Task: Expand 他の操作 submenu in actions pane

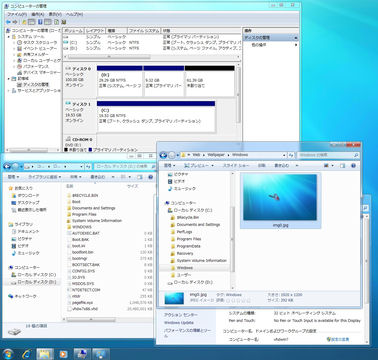Action: [x=296, y=44]
